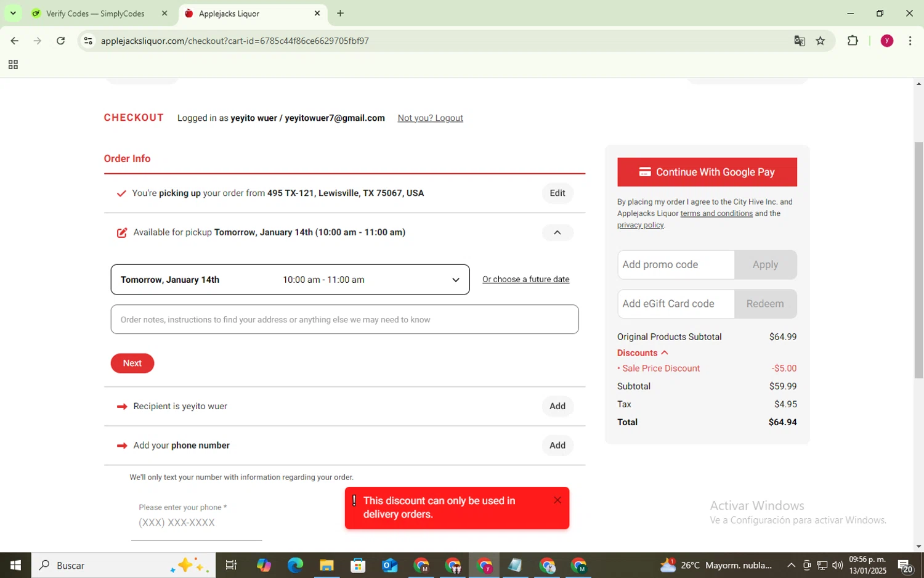This screenshot has width=924, height=578.
Task: Open the privacy policy link
Action: click(641, 225)
